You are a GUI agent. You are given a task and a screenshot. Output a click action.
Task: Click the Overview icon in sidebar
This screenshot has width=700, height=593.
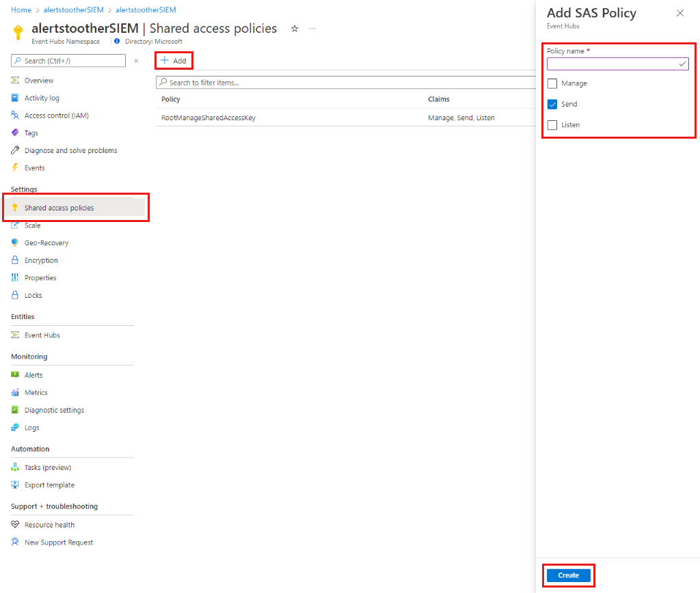tap(15, 81)
